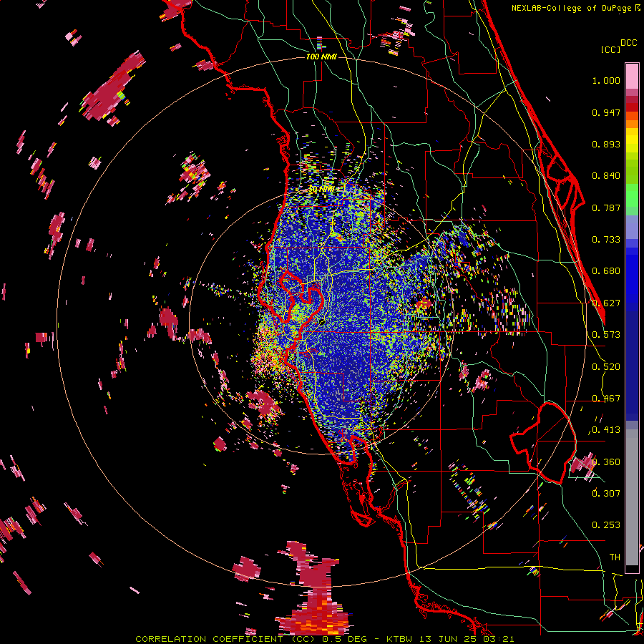The image size is (644, 644).
Task: Click the 0.840 scale value
Action: coord(606,176)
